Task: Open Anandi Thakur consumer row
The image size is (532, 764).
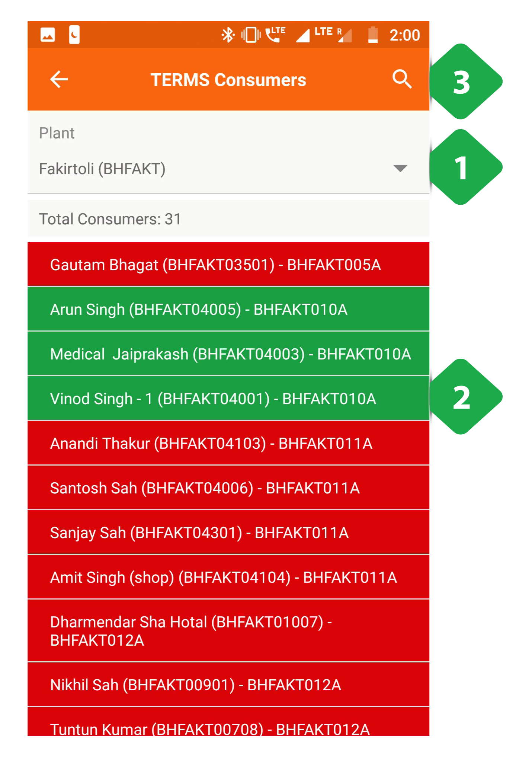Action: pos(228,443)
